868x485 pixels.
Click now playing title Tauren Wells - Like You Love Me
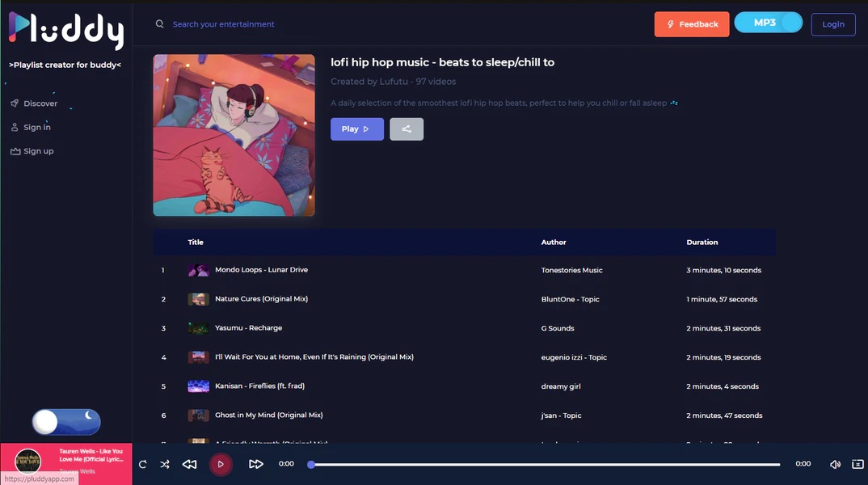[x=91, y=455]
